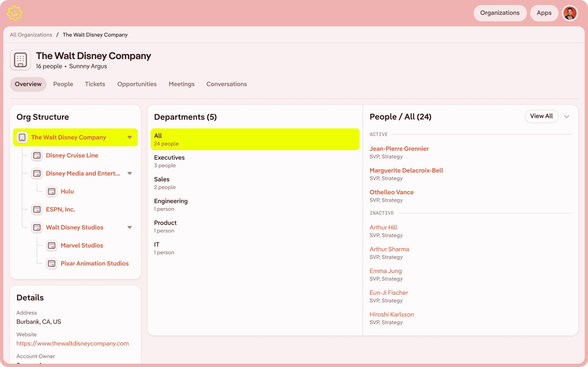Go to the Opportunities tab
The height and width of the screenshot is (367, 588).
[x=137, y=84]
